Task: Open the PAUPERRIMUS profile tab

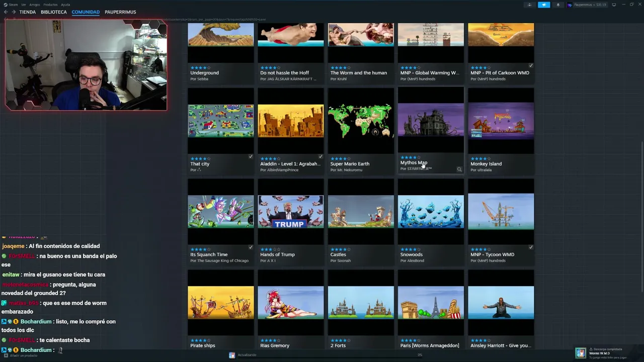Action: tap(120, 12)
